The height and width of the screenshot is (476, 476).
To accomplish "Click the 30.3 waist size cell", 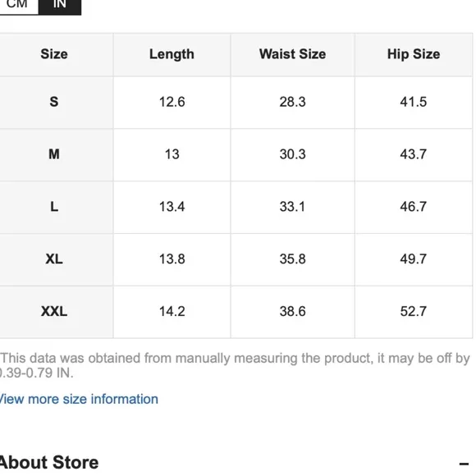I will (x=293, y=154).
